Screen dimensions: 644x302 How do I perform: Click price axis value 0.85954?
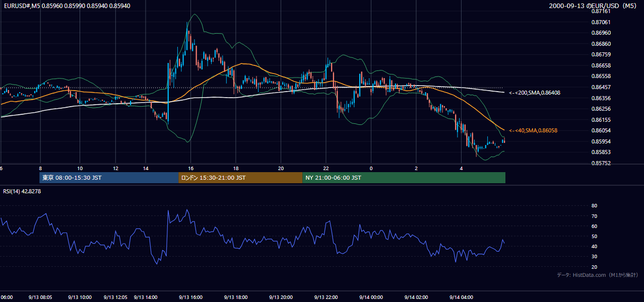(601, 141)
